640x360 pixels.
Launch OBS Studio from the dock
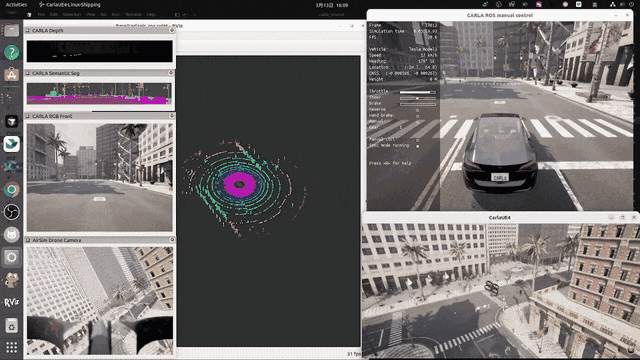[11, 212]
